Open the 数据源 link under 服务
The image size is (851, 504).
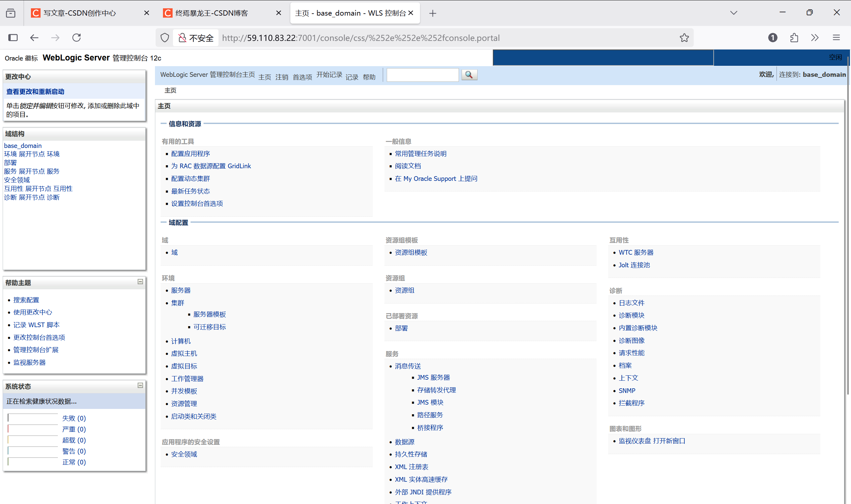405,442
